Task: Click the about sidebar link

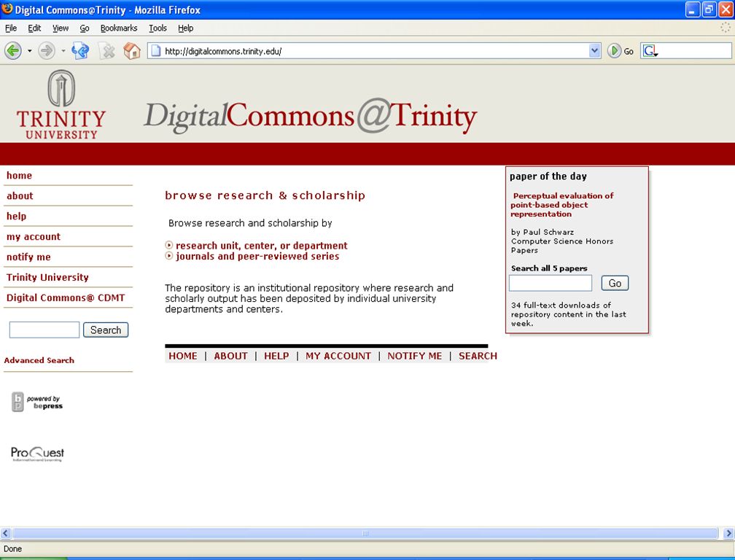Action: coord(20,196)
